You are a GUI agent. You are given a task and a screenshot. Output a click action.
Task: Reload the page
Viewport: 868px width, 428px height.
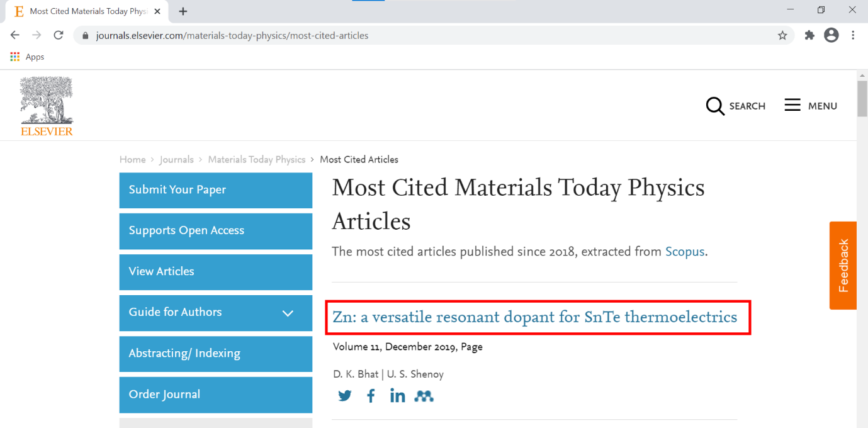click(59, 35)
